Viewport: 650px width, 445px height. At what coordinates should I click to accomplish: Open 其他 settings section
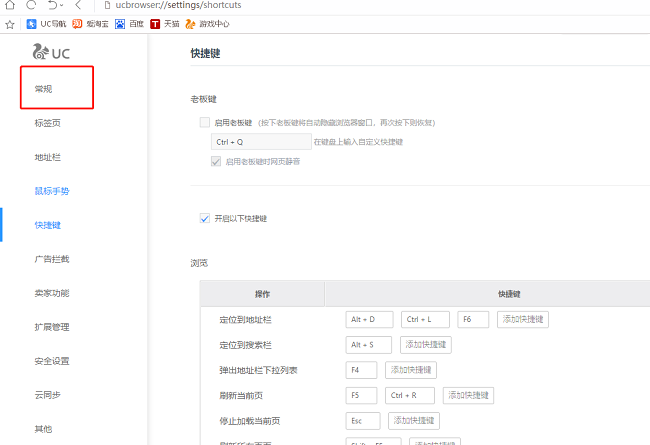tap(43, 429)
